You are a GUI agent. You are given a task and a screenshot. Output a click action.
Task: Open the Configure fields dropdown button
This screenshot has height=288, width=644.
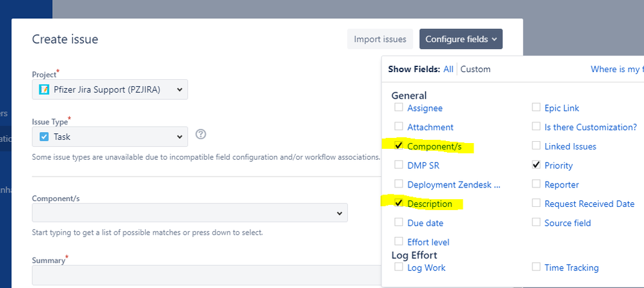point(461,39)
